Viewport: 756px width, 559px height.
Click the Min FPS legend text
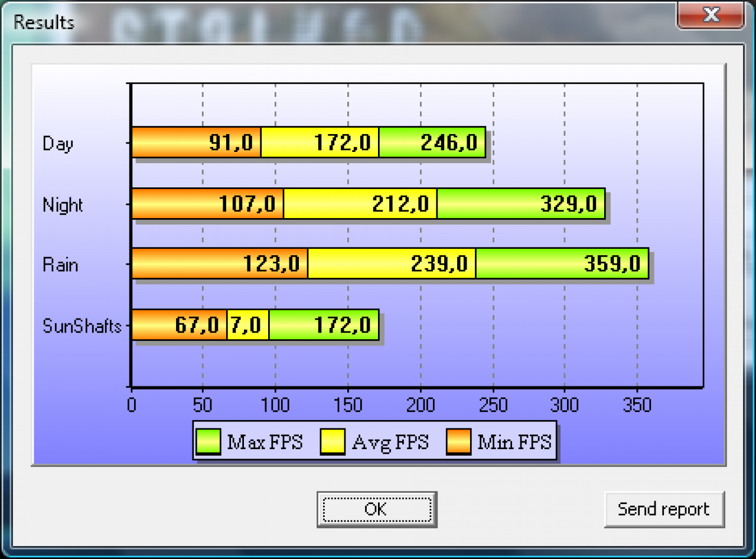tap(514, 442)
